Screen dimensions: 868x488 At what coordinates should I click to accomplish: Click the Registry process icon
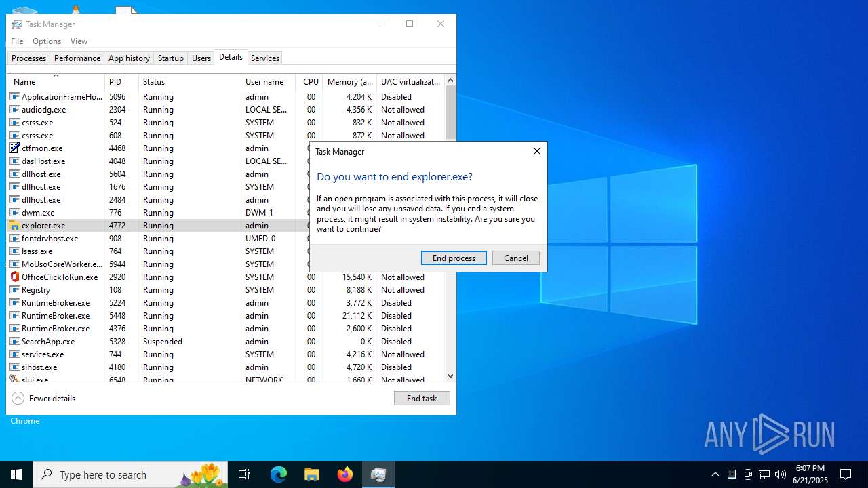coord(15,290)
